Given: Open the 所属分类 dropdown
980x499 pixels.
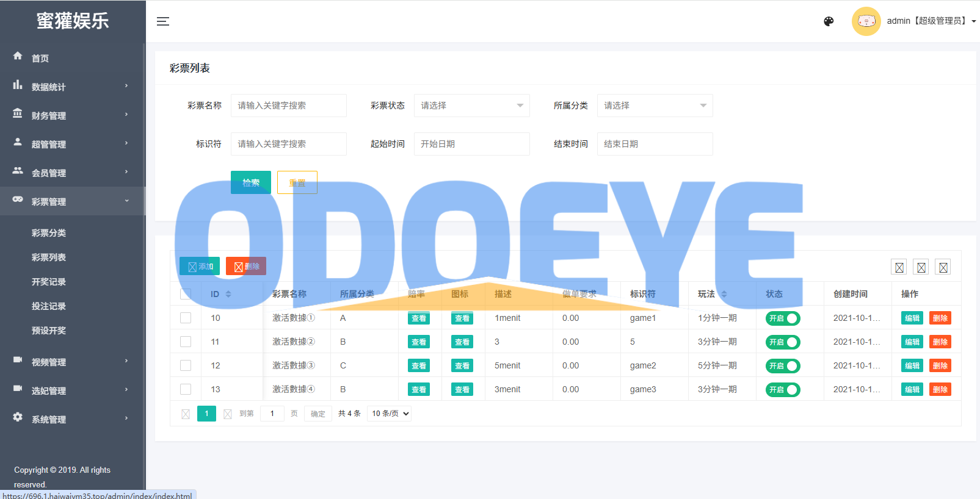Looking at the screenshot, I should (x=655, y=106).
